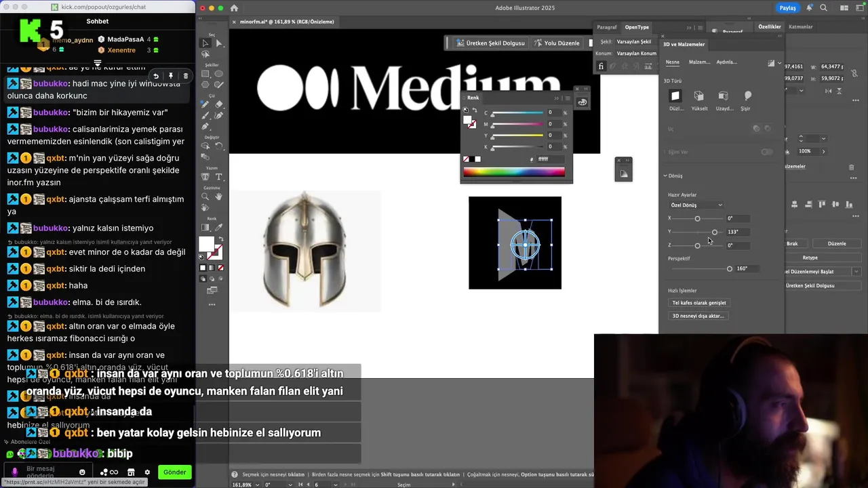Click the trash icon in Özellikler panel

pos(852,167)
